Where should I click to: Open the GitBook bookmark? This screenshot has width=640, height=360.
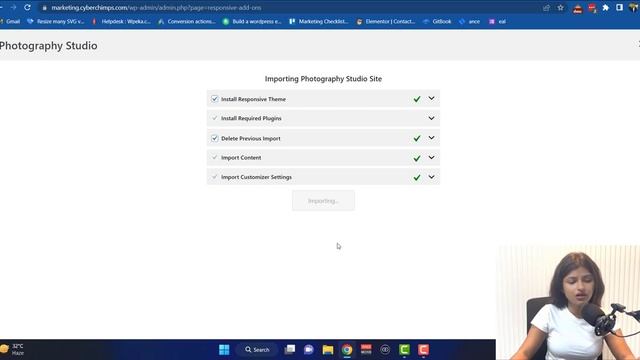click(x=437, y=21)
